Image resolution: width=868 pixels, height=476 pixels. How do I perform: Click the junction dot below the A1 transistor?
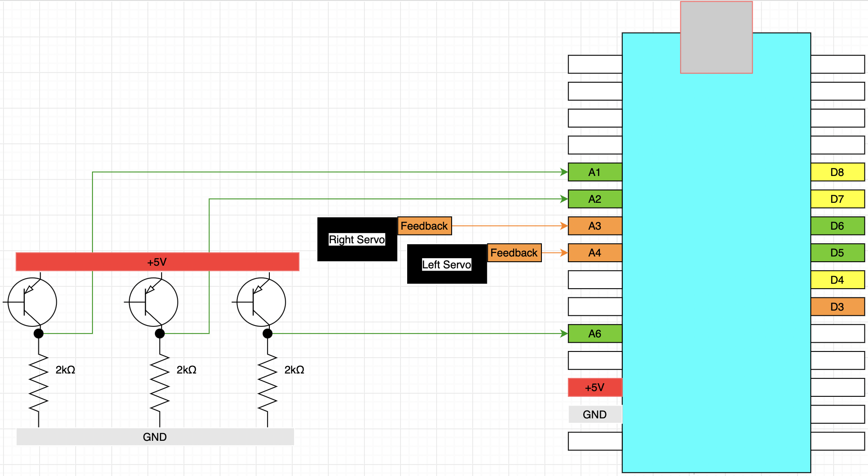pos(39,333)
